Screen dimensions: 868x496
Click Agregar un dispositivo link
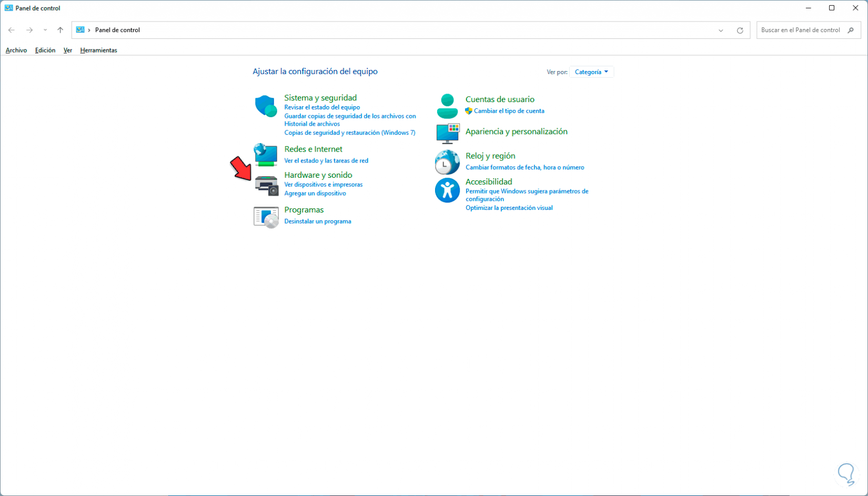point(315,194)
